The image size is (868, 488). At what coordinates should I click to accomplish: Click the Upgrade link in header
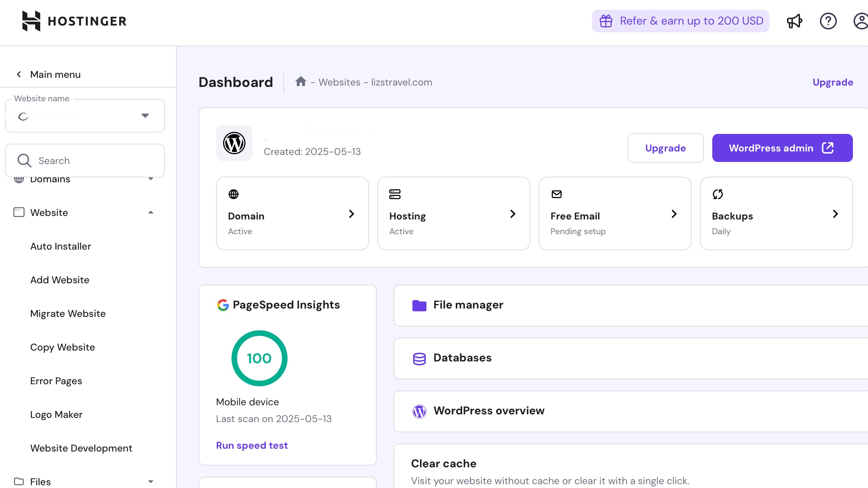pos(833,82)
